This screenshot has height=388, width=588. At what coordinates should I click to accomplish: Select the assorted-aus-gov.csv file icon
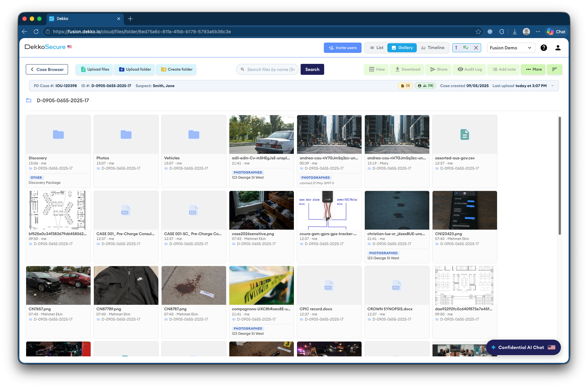pos(465,134)
